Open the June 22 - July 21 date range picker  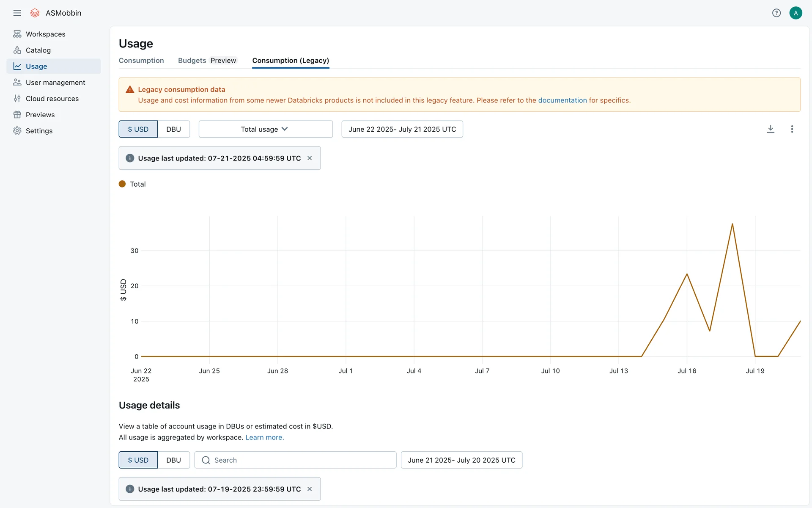point(402,129)
